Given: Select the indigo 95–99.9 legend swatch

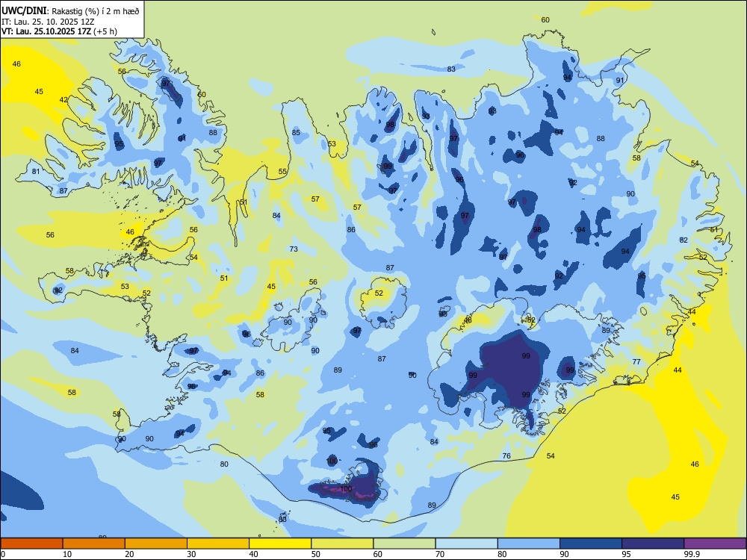Looking at the screenshot, I should (x=653, y=544).
